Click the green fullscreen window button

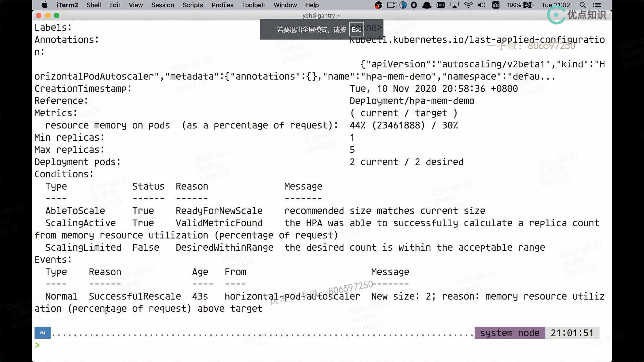57,15
